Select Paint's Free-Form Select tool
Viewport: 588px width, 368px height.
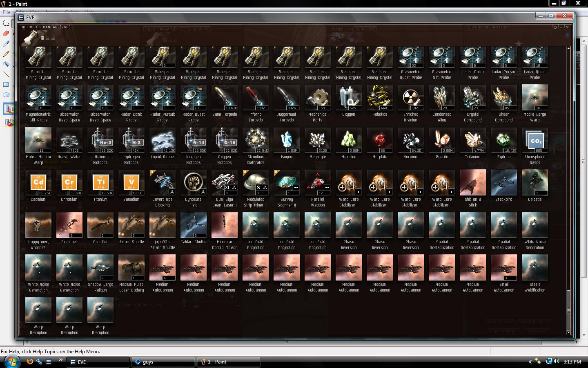point(6,23)
